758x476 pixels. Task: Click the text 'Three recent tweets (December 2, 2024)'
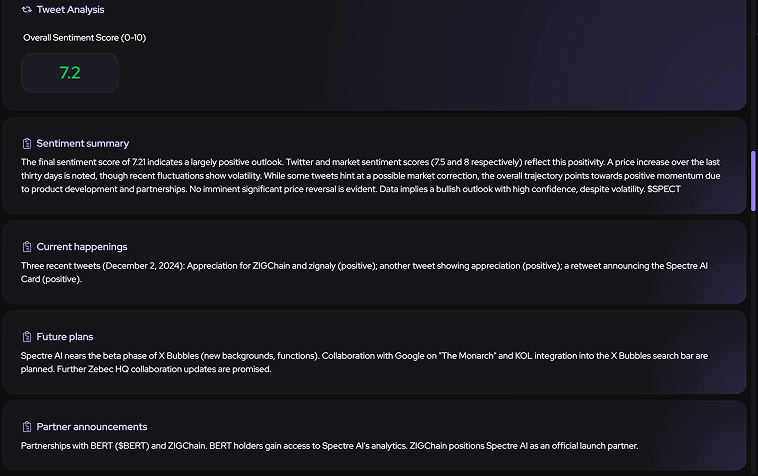(x=103, y=266)
